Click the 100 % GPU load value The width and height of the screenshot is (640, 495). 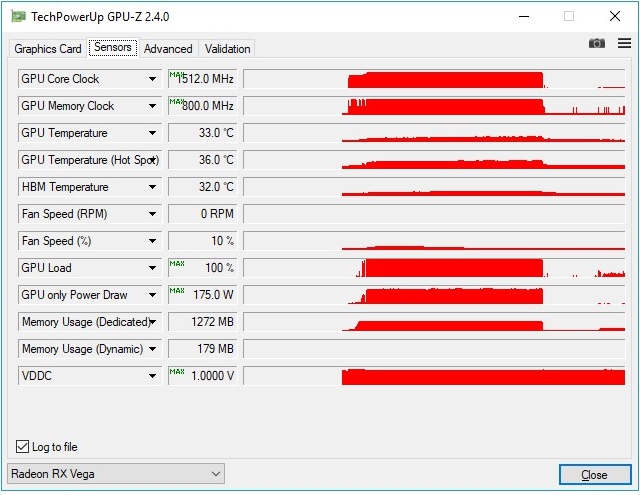(202, 268)
